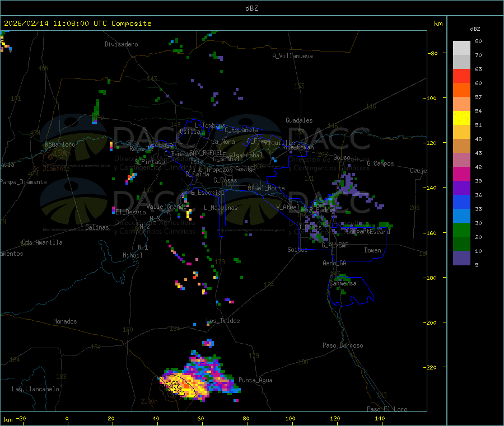Click the 'CompartEscard' label
Screen dimensions: 504x426
pyautogui.click(x=368, y=231)
